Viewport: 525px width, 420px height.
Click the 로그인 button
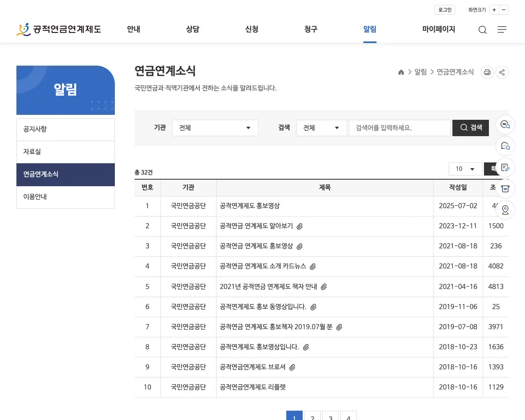point(445,9)
